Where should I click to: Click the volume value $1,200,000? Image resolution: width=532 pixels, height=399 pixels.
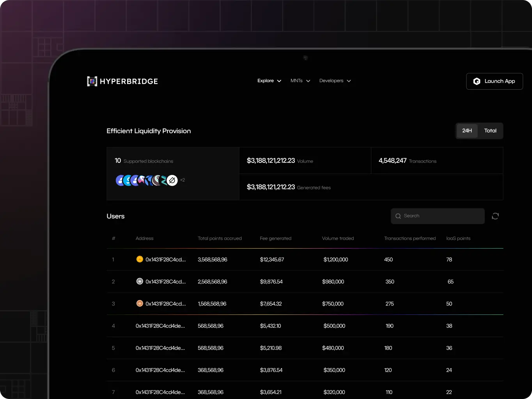point(336,259)
